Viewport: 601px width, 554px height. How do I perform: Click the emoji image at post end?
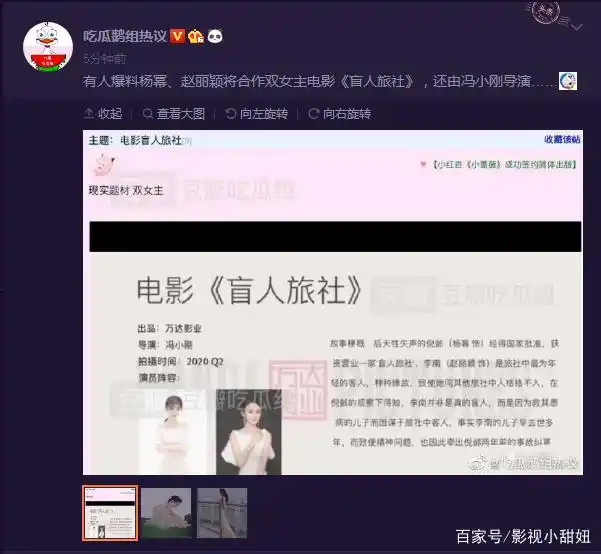(568, 81)
